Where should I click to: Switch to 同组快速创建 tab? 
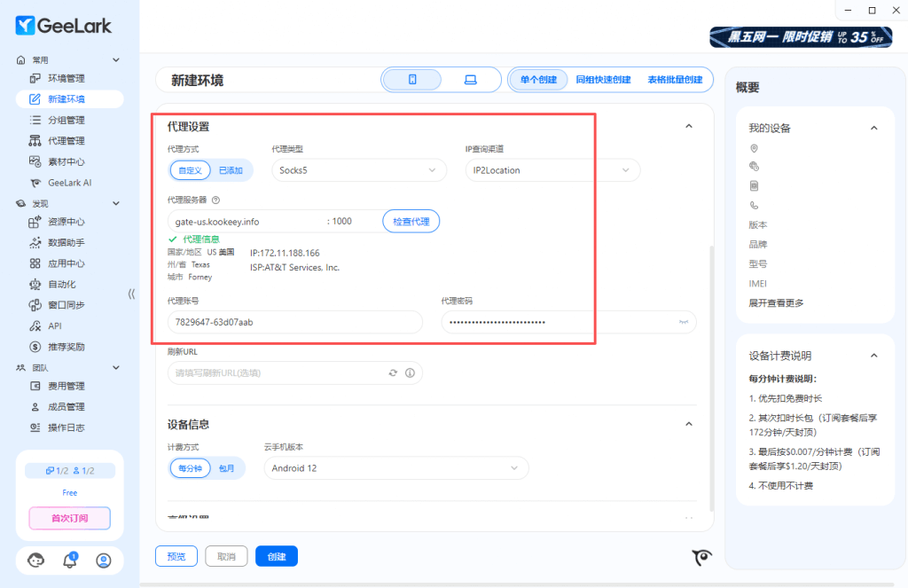coord(603,80)
